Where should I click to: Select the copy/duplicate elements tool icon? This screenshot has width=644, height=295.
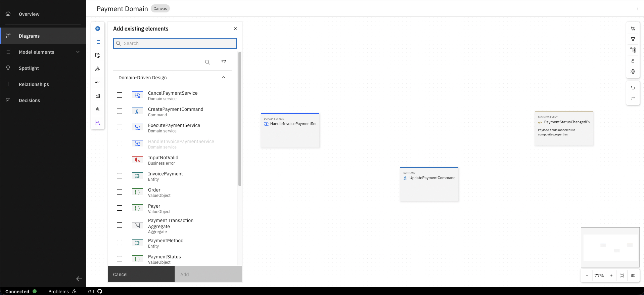[98, 55]
